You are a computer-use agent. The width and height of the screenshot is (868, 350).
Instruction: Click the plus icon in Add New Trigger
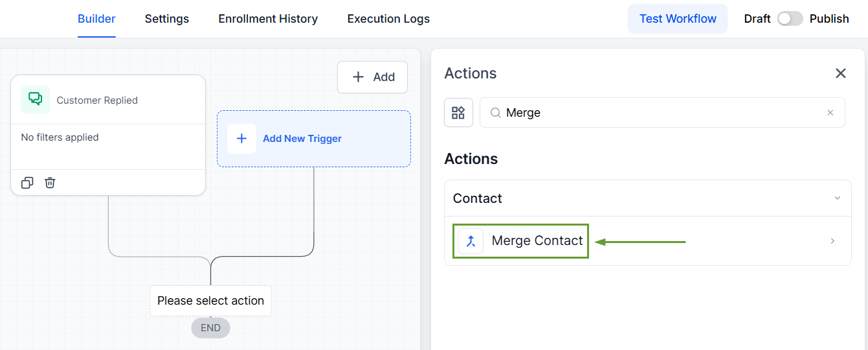pyautogui.click(x=241, y=139)
